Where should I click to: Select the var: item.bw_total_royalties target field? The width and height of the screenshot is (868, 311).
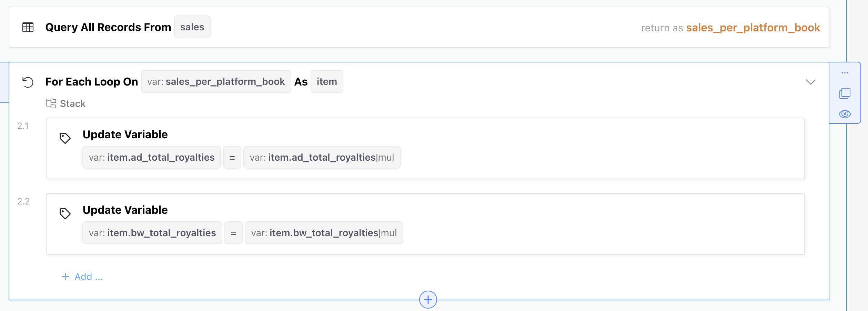152,233
